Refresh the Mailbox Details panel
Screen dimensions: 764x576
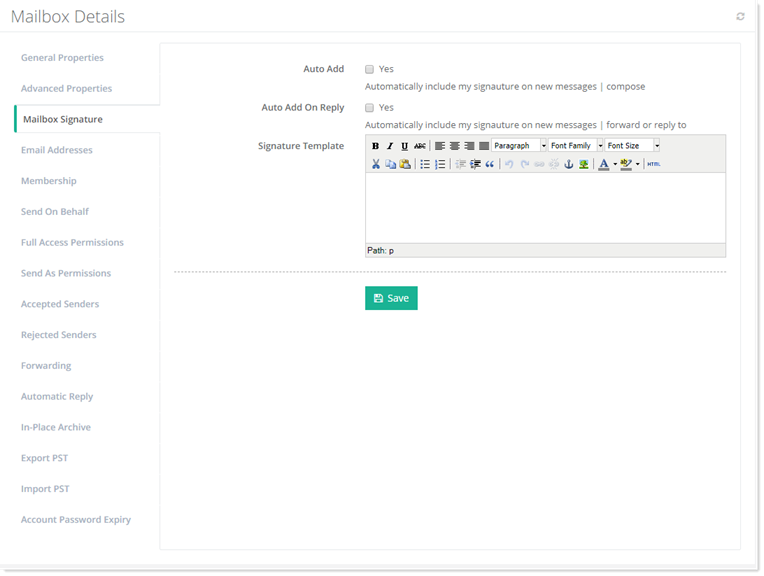(740, 17)
